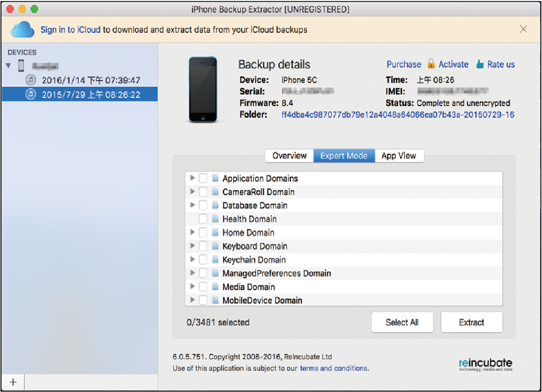This screenshot has height=392, width=542.
Task: Click the Firmware value 8.4
Action: click(x=287, y=103)
